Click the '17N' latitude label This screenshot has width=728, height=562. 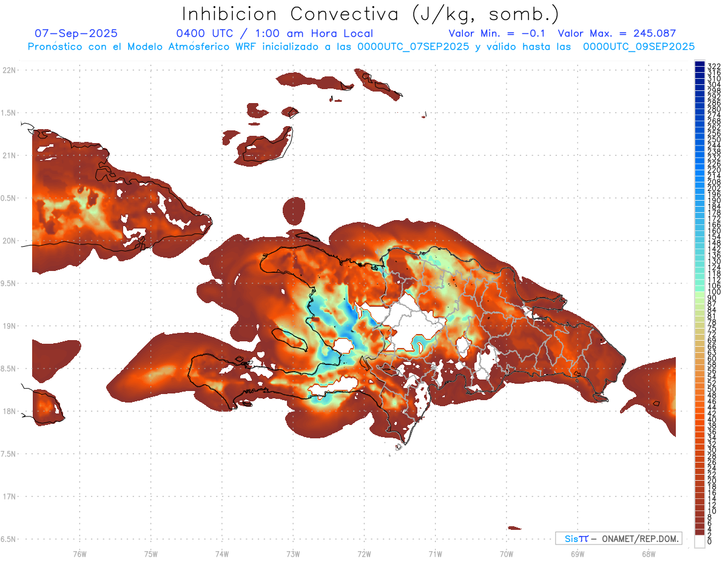click(8, 497)
